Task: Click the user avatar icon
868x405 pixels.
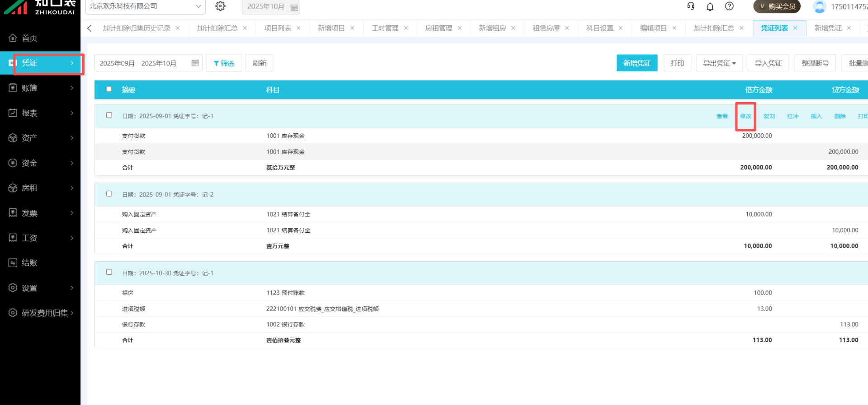Action: coord(819,7)
